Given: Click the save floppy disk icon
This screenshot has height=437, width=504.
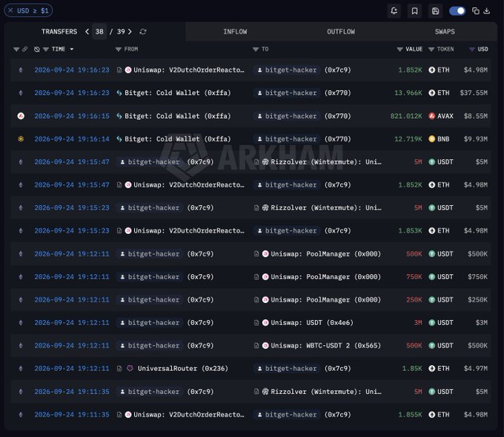Looking at the screenshot, I should pos(435,11).
